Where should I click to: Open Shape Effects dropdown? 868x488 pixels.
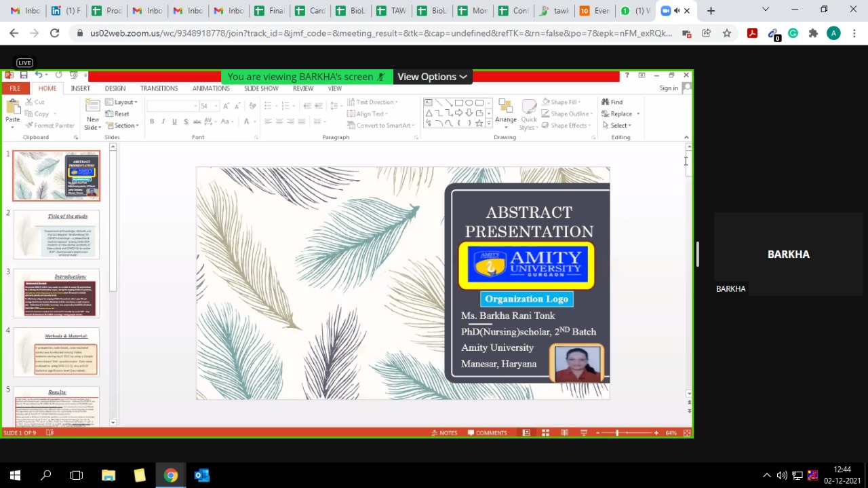pyautogui.click(x=565, y=126)
